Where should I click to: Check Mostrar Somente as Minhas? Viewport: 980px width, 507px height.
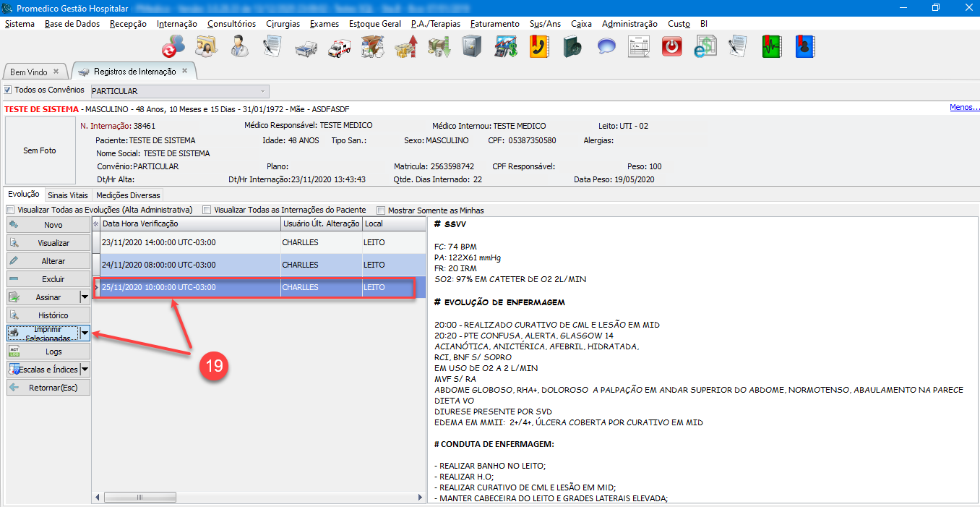(381, 210)
